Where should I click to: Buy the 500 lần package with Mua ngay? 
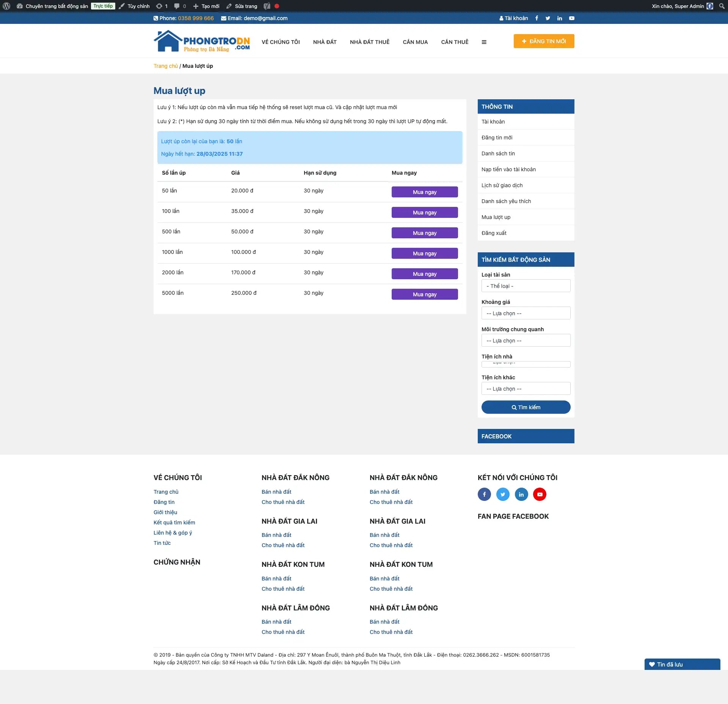tap(424, 233)
